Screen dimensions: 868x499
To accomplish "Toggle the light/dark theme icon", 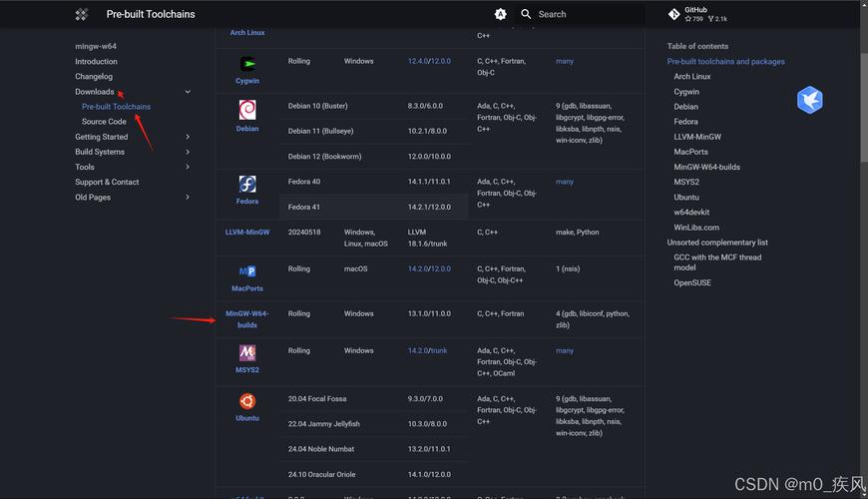I will [501, 14].
